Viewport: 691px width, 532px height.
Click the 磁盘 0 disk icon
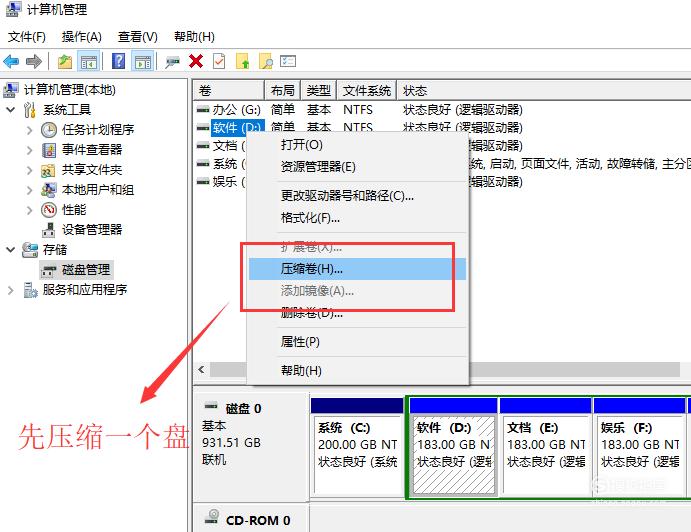212,406
